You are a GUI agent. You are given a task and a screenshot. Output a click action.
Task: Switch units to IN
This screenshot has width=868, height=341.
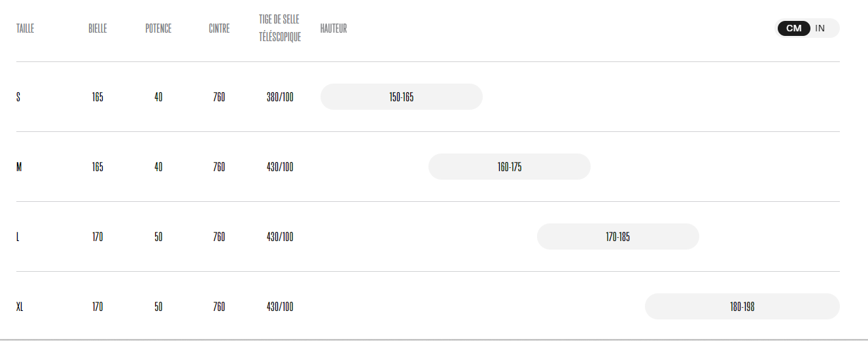coord(820,28)
